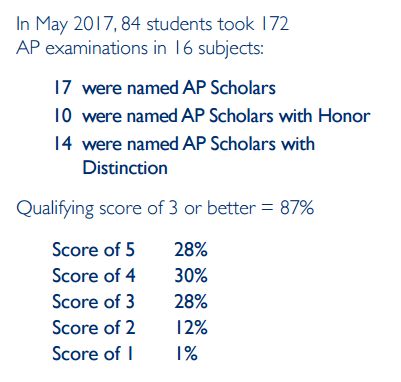Click the 28% value for Score of 5
Screen dimensions: 401x382
click(x=191, y=250)
